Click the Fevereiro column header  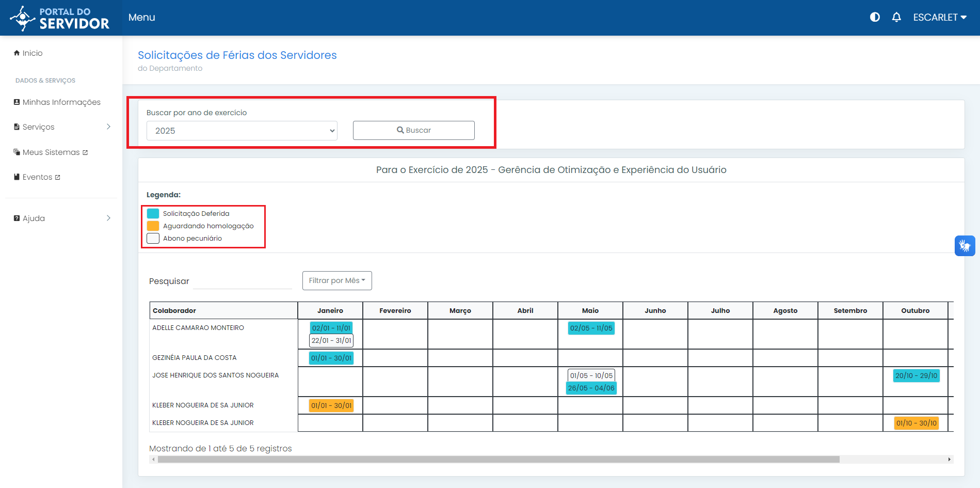coord(395,310)
